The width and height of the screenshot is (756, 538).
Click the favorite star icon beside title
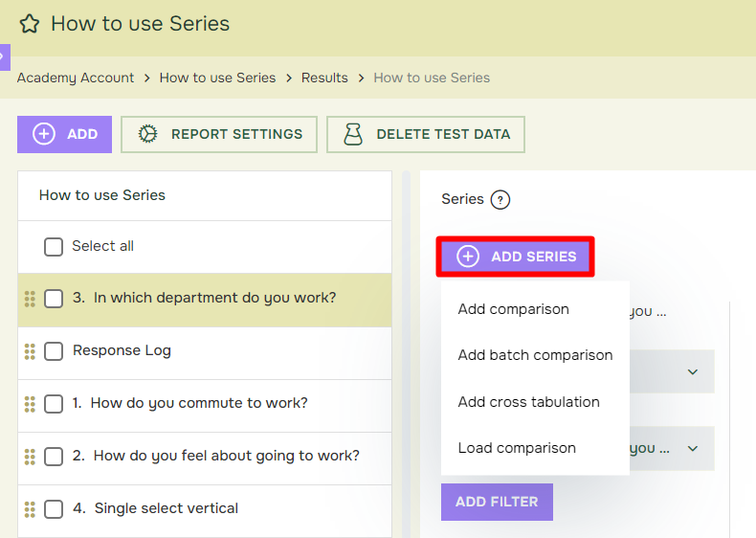30,24
